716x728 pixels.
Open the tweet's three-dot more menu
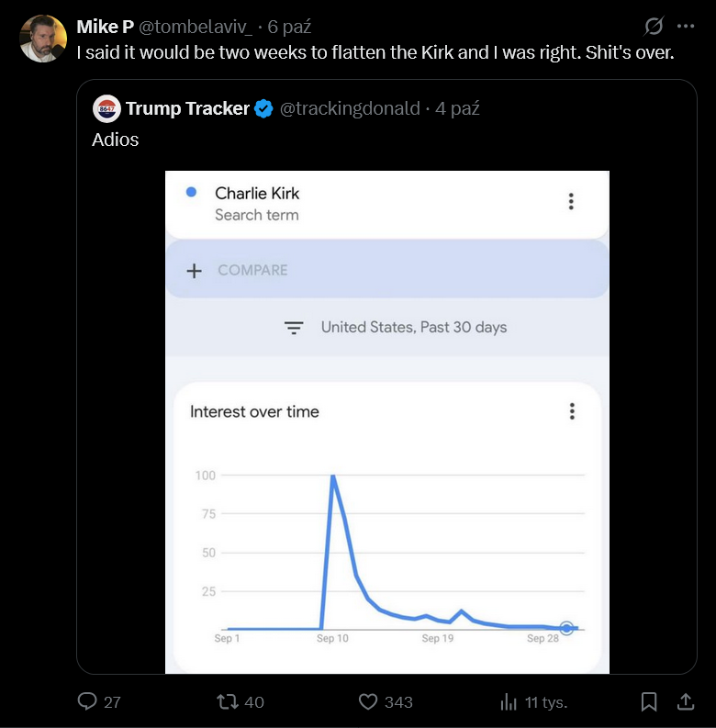tap(686, 27)
